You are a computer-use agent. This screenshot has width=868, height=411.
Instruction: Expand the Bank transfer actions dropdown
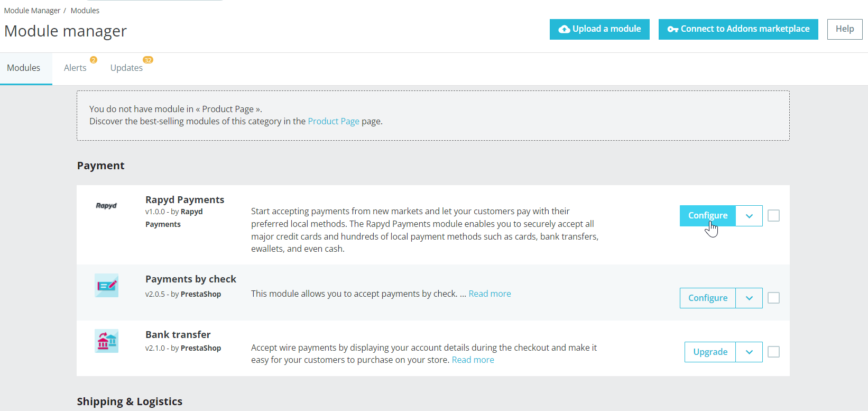[749, 352]
